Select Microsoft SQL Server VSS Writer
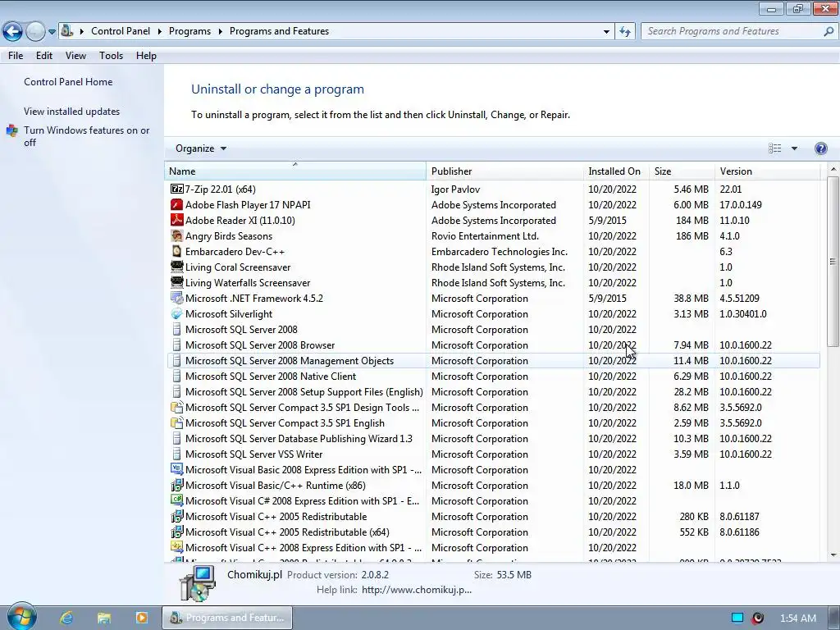The height and width of the screenshot is (630, 840). coord(493,454)
